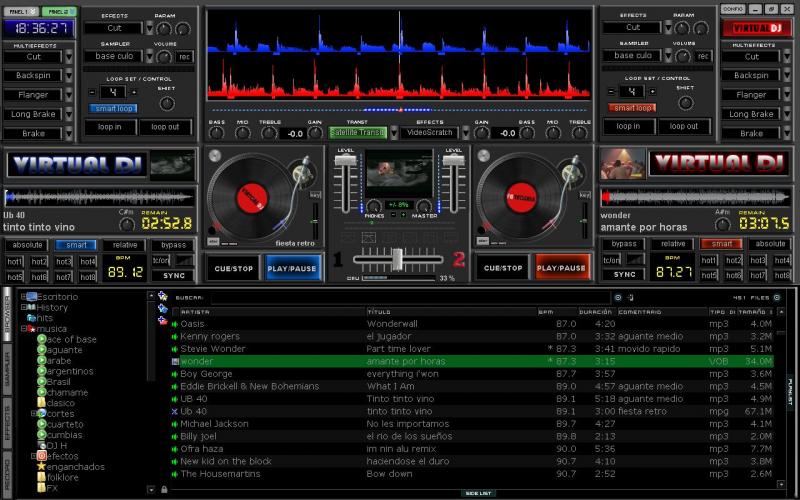
Task: Expand the History tree node
Action: [x=23, y=307]
